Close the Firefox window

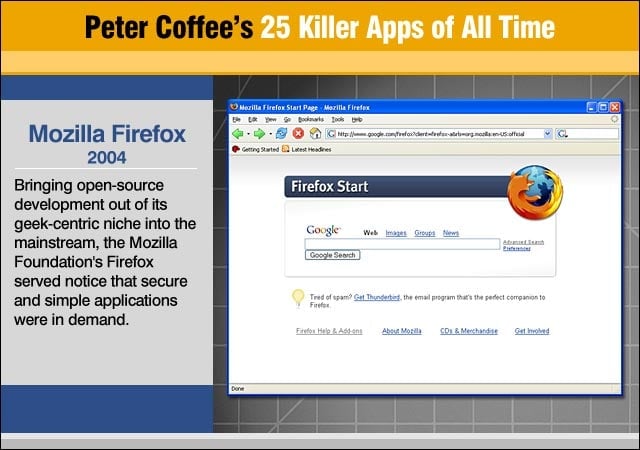pos(615,107)
